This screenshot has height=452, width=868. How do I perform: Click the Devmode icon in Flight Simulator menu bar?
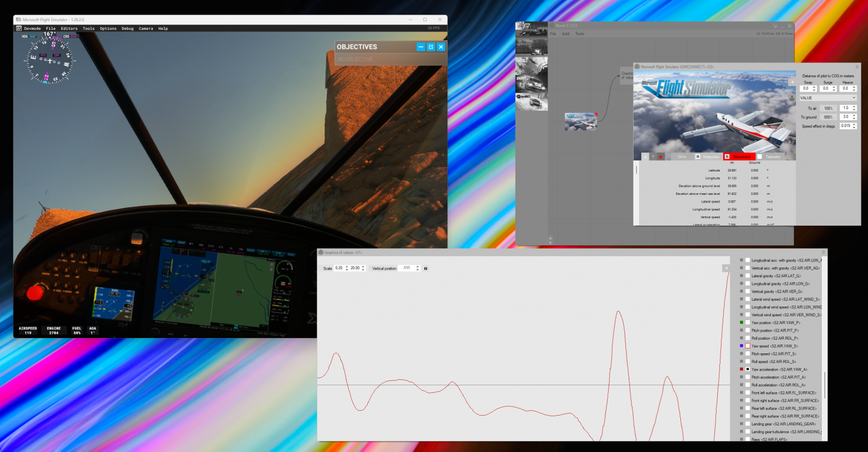19,28
